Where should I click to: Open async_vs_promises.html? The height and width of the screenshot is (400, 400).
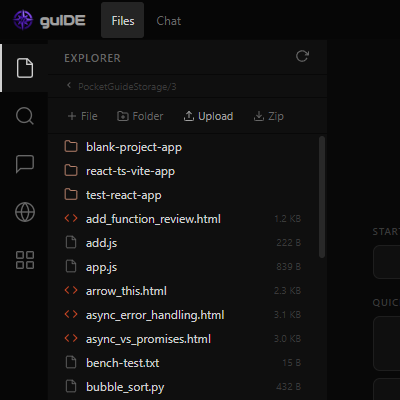pyautogui.click(x=148, y=339)
